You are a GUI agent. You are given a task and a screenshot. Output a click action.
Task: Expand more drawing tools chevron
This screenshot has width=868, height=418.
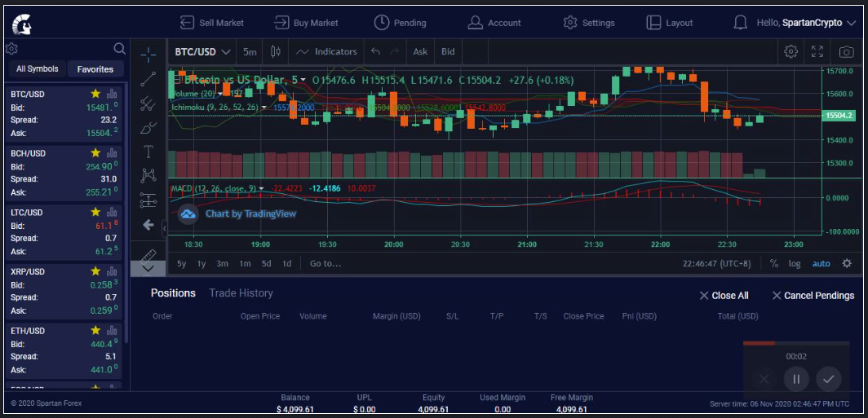coord(148,268)
